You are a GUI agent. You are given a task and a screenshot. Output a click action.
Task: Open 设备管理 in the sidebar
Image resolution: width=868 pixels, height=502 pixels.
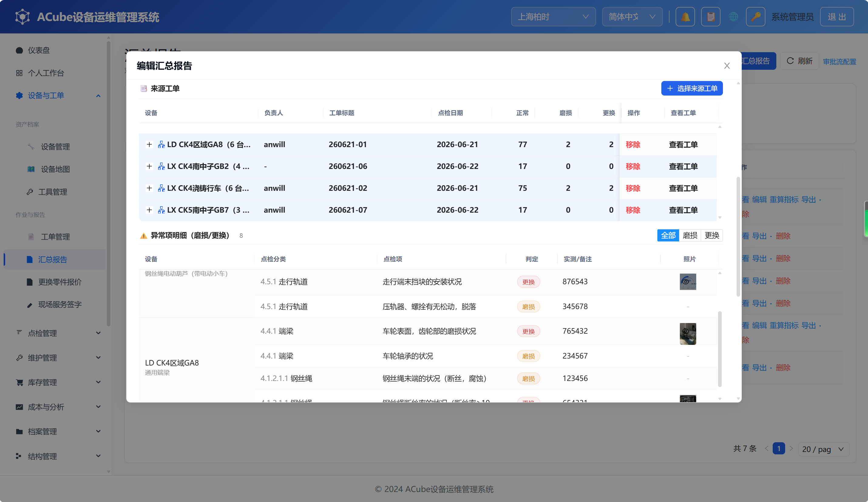click(55, 147)
